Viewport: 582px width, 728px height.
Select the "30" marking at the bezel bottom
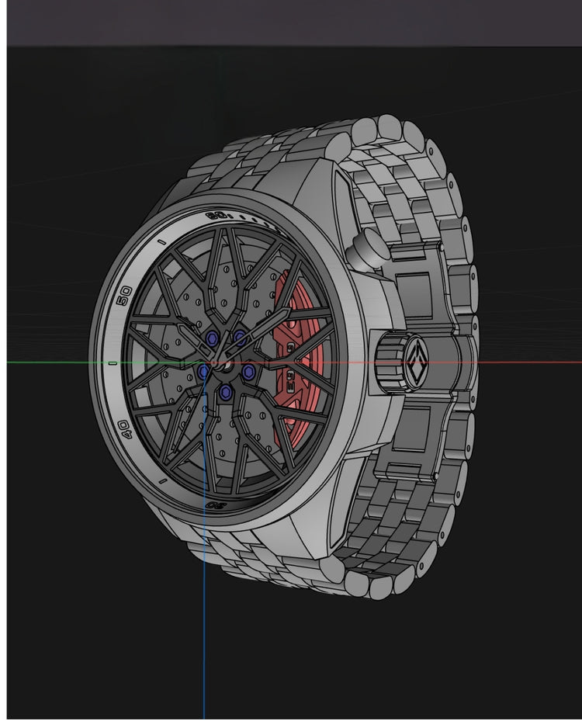pyautogui.click(x=213, y=504)
